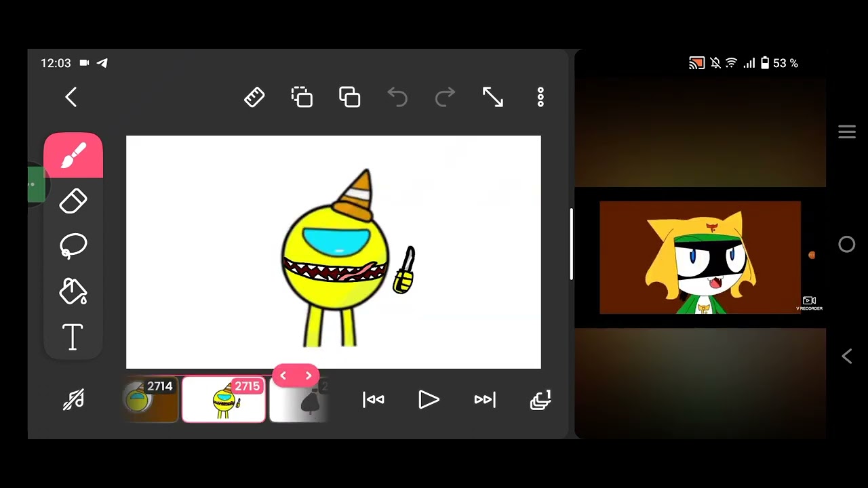This screenshot has width=868, height=488.
Task: Open the layers panel icon
Action: point(540,400)
